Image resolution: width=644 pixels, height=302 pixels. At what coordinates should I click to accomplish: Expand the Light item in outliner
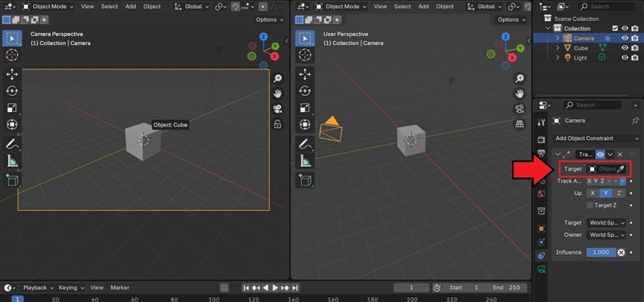(558, 58)
